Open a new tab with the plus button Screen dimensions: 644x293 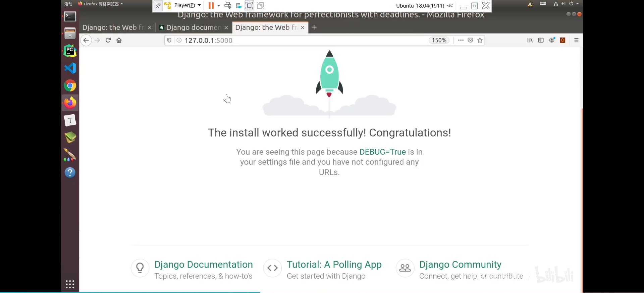coord(314,27)
